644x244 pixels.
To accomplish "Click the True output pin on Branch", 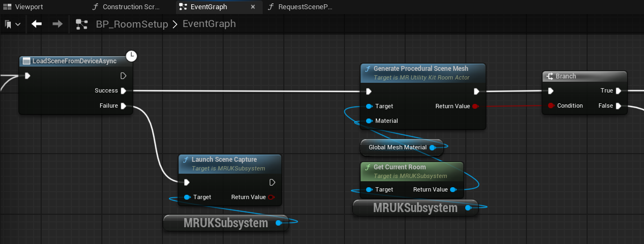I will [618, 91].
